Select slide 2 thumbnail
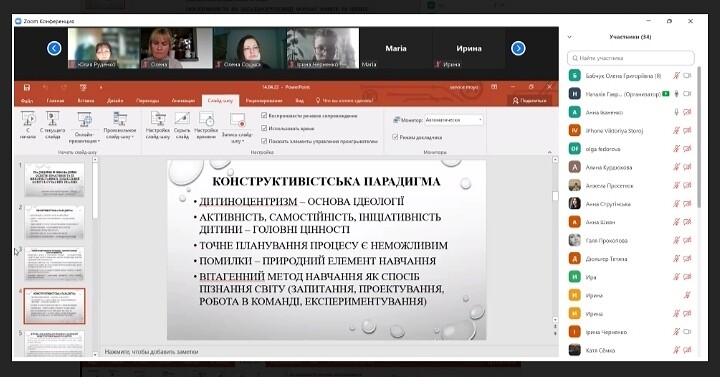 (x=55, y=222)
